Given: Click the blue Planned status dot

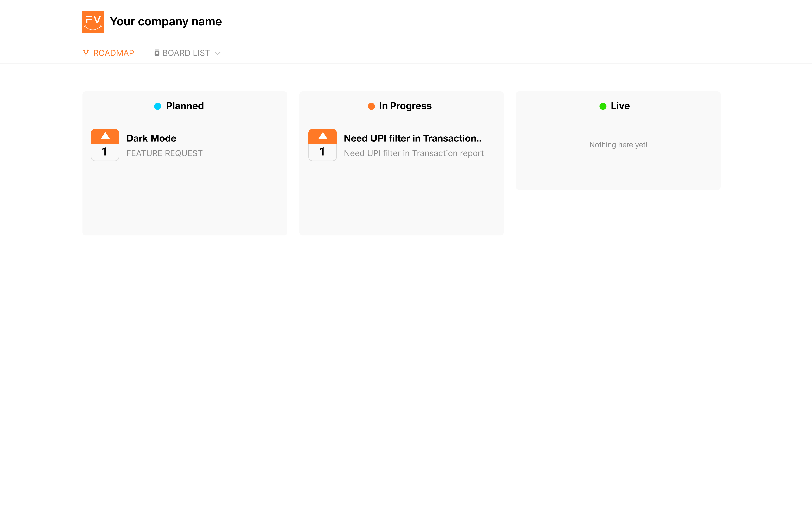Looking at the screenshot, I should click(x=158, y=106).
